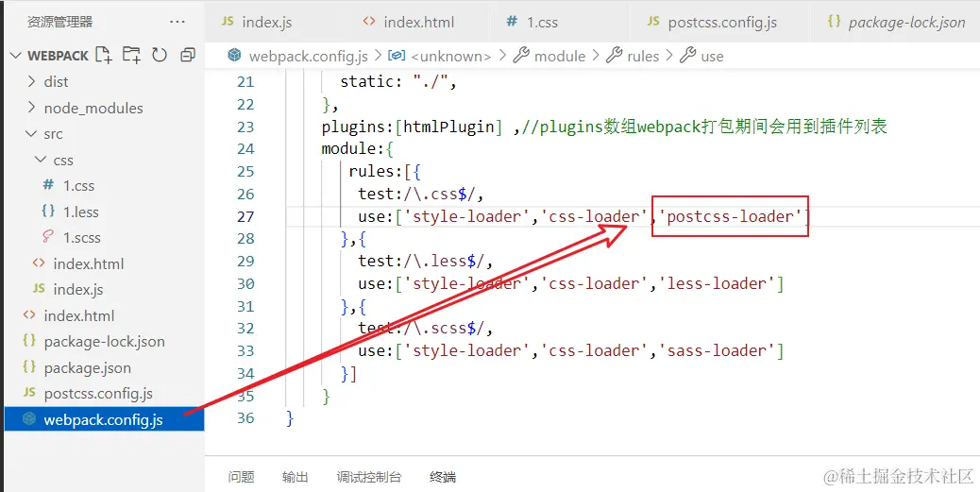
Task: Click line number 27 in the gutter
Action: [x=246, y=216]
